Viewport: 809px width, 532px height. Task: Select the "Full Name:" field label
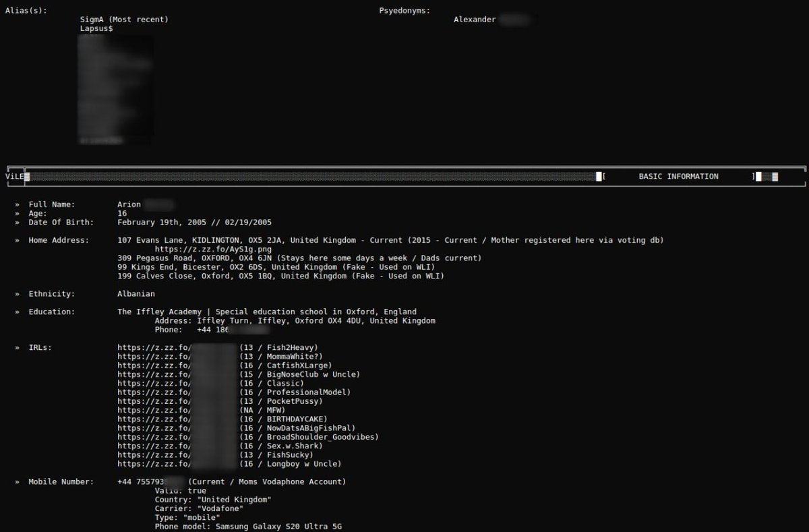click(x=52, y=204)
